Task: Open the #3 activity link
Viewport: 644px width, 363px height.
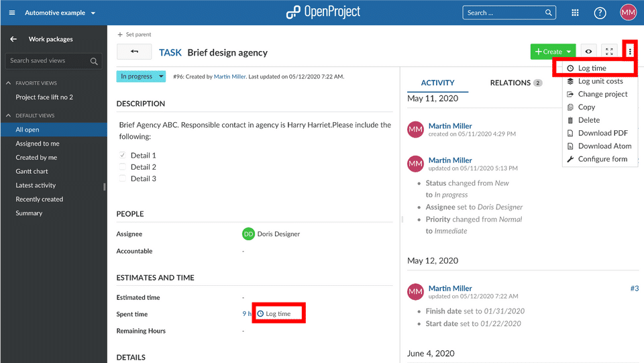Action: pyautogui.click(x=635, y=289)
